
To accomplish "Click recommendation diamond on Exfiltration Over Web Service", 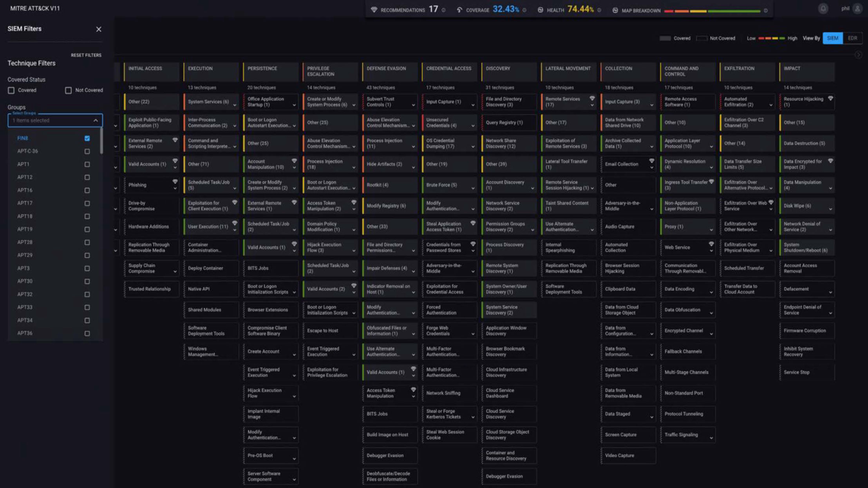I will pos(771,202).
